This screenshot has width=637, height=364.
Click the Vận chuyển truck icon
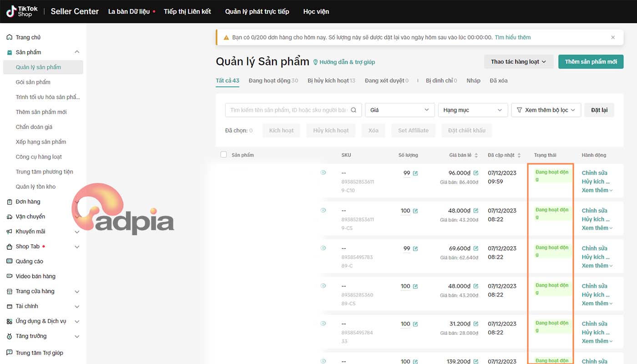click(x=10, y=217)
